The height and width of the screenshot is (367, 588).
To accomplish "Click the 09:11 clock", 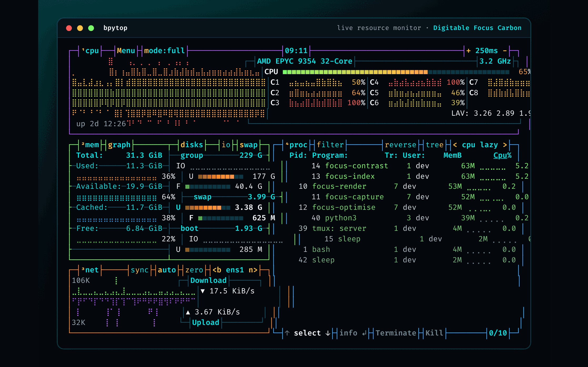I will coord(296,50).
